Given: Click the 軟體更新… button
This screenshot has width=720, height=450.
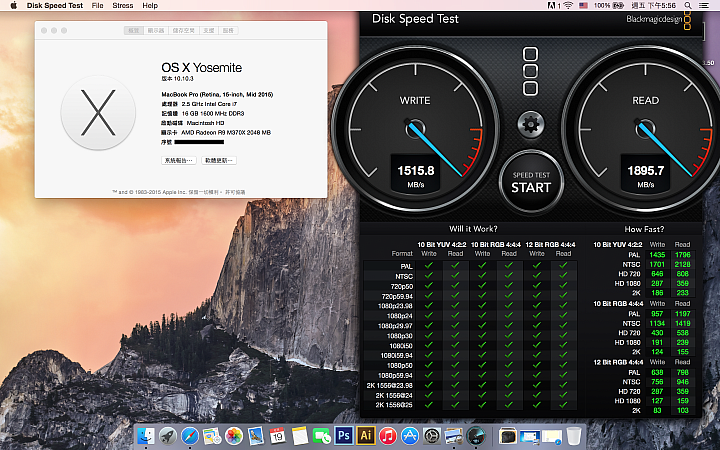Looking at the screenshot, I should pyautogui.click(x=219, y=160).
